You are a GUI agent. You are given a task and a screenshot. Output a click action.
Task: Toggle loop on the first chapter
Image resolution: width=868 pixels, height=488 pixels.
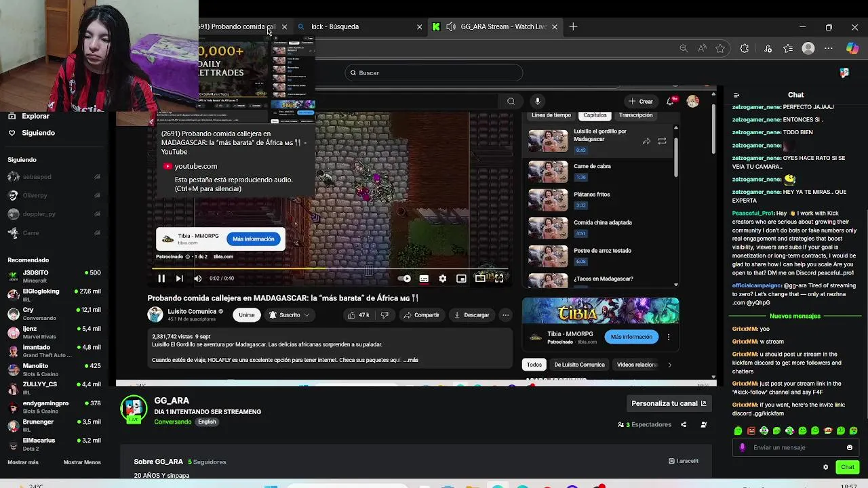pyautogui.click(x=662, y=141)
